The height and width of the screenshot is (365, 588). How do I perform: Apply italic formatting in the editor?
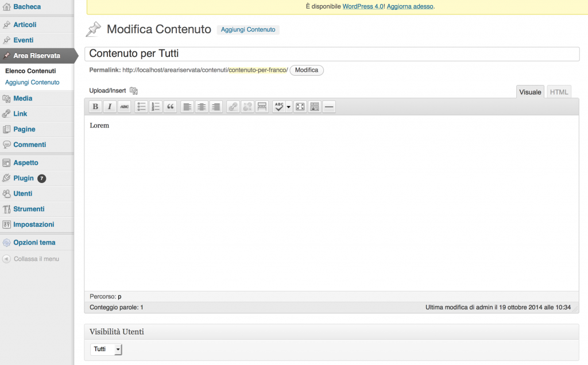coord(110,107)
